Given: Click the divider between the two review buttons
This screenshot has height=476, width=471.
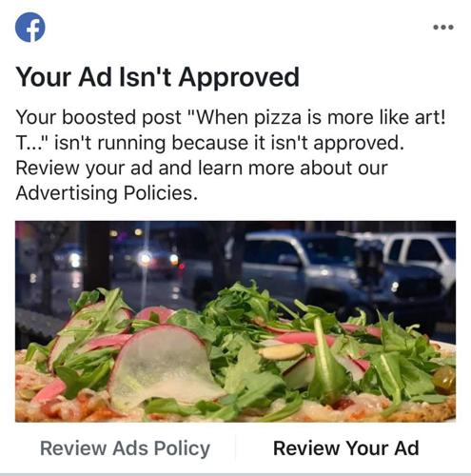Looking at the screenshot, I should pyautogui.click(x=235, y=447).
